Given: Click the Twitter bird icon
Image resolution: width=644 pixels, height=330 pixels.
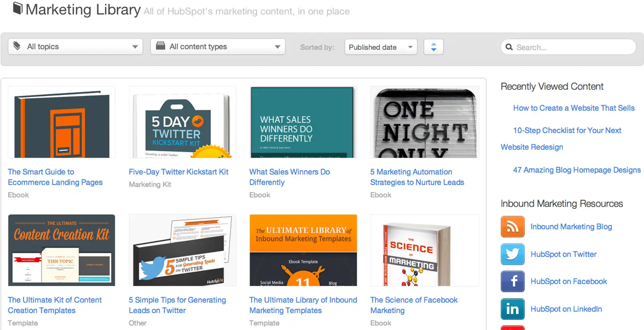Looking at the screenshot, I should (512, 254).
